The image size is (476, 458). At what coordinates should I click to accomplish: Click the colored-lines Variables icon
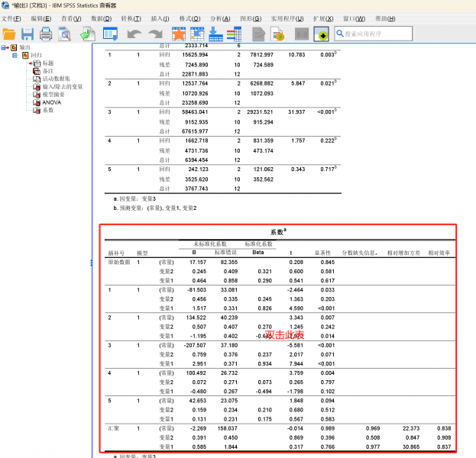coord(234,34)
